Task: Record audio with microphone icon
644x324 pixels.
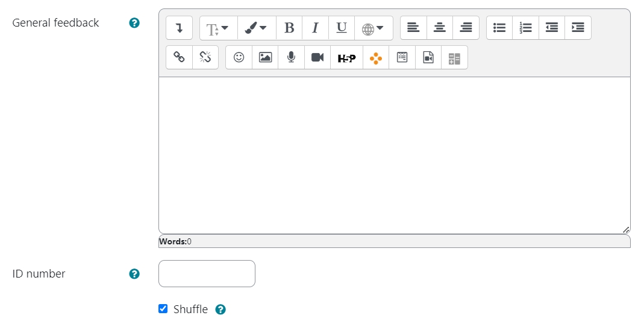Action: tap(291, 57)
